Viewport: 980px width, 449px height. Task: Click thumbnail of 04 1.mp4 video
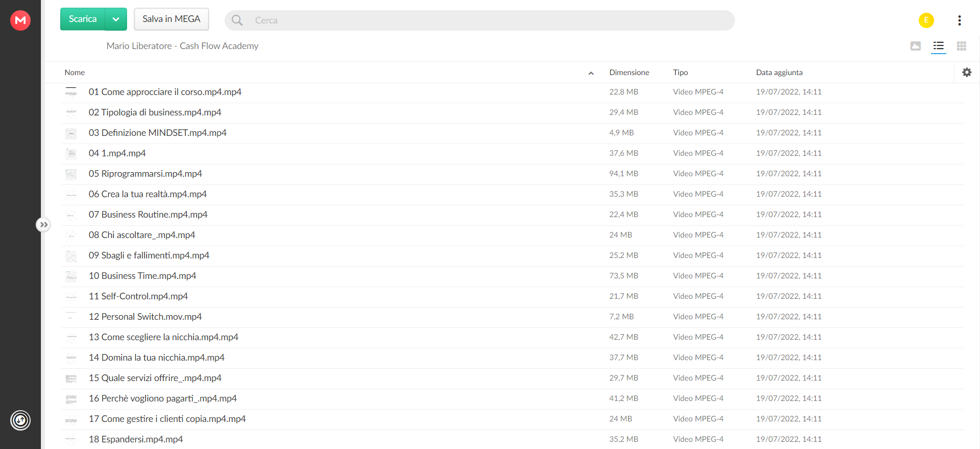[x=71, y=153]
